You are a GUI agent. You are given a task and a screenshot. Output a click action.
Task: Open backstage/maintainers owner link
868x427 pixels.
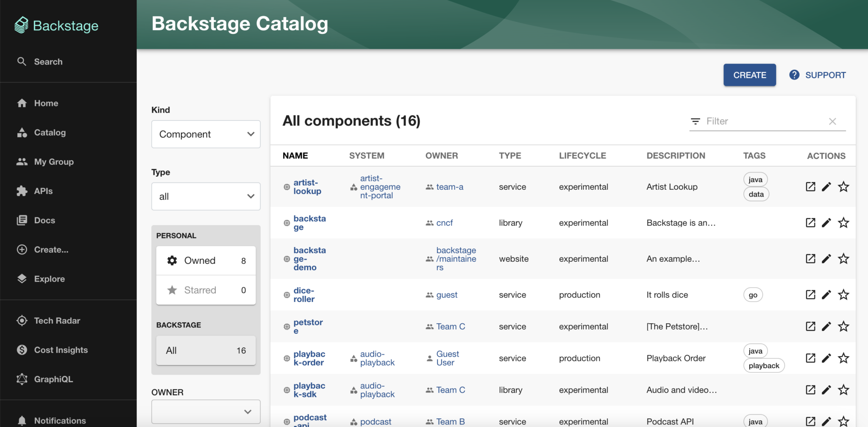coord(456,259)
